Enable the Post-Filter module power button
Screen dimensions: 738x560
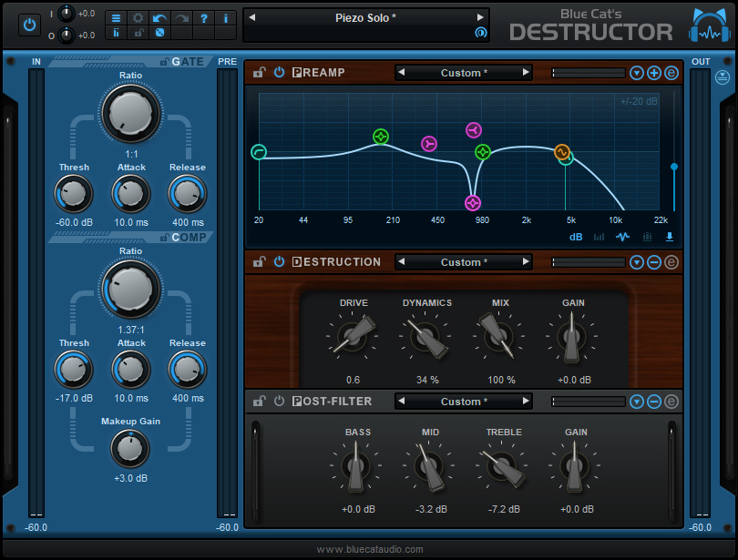pyautogui.click(x=279, y=401)
